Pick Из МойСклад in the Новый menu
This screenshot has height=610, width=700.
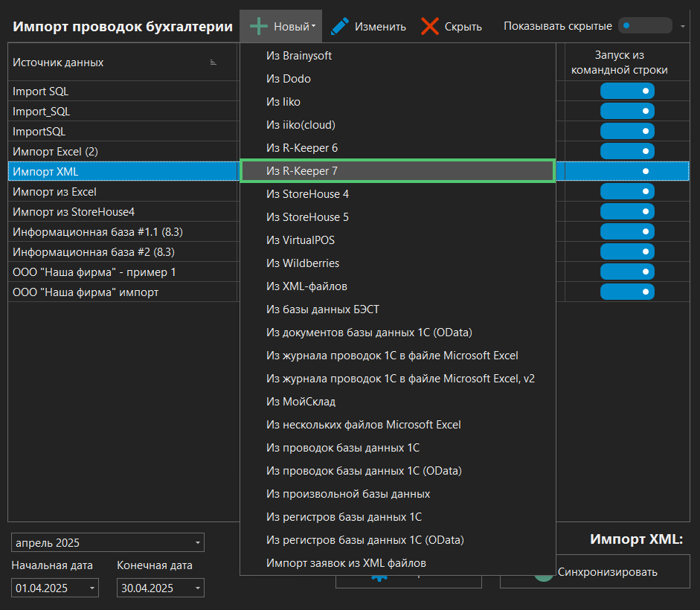(397, 402)
